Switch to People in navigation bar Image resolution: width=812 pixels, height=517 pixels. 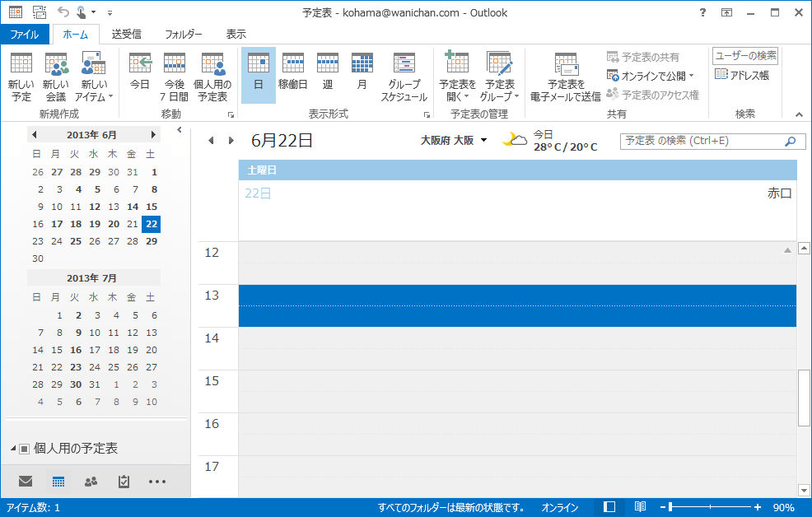tap(91, 482)
